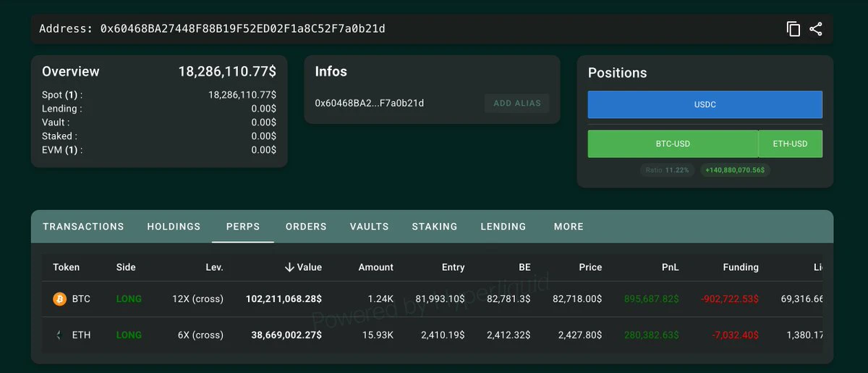Screen dimensions: 868x373
Task: Switch to the Holdings tab
Action: (174, 227)
